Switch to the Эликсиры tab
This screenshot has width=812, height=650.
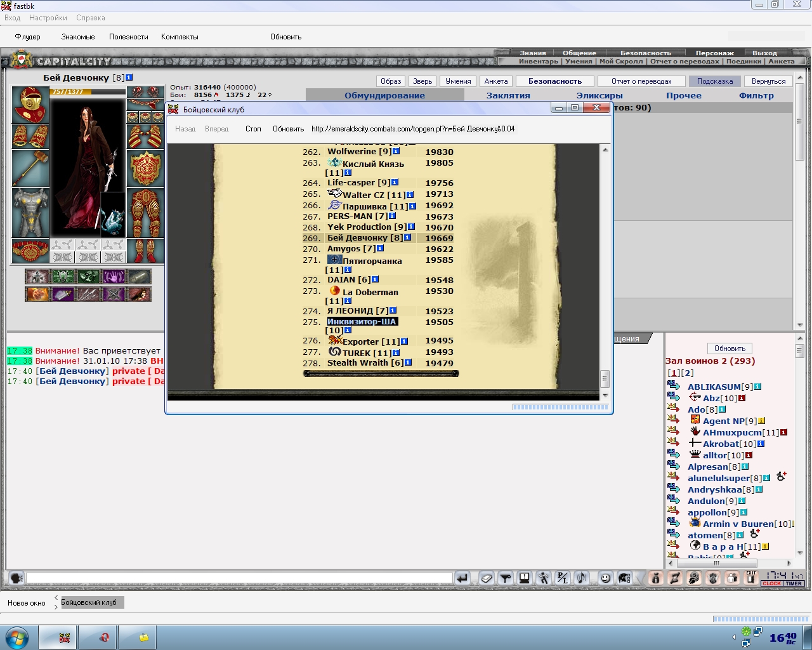[x=599, y=95]
